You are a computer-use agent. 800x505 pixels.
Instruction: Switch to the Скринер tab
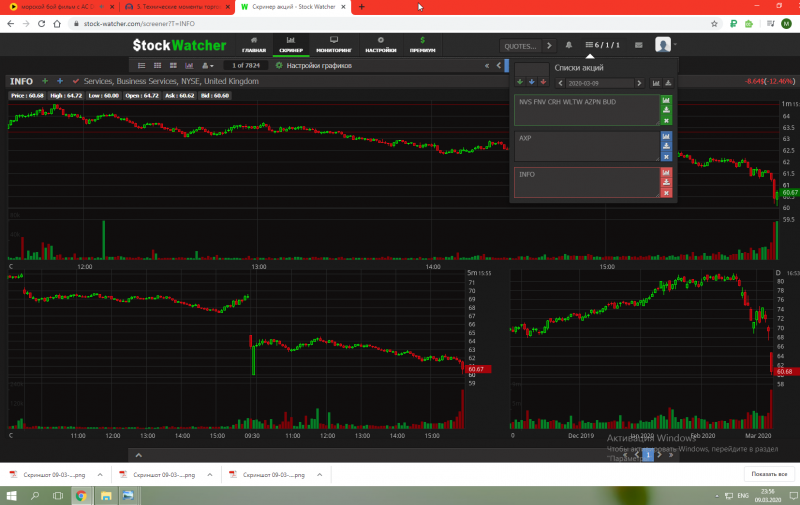click(x=291, y=45)
